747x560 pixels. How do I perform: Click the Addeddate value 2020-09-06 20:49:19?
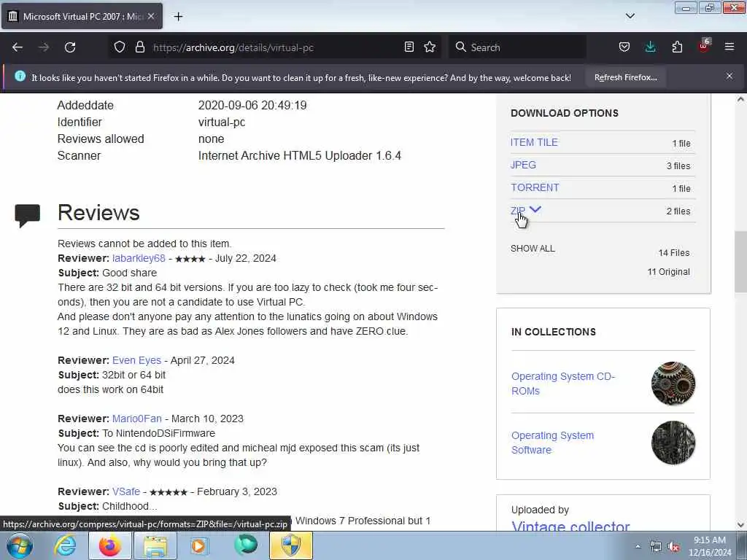(x=252, y=105)
